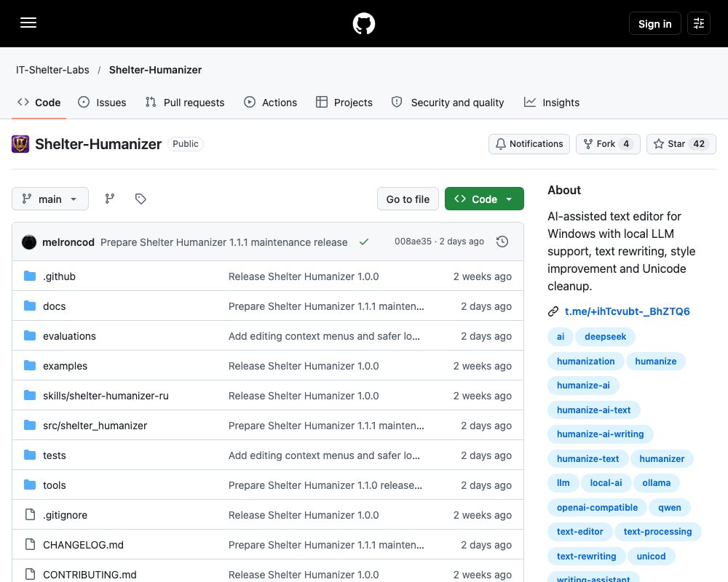Expand the main branch selector
The image size is (728, 582).
click(x=50, y=199)
